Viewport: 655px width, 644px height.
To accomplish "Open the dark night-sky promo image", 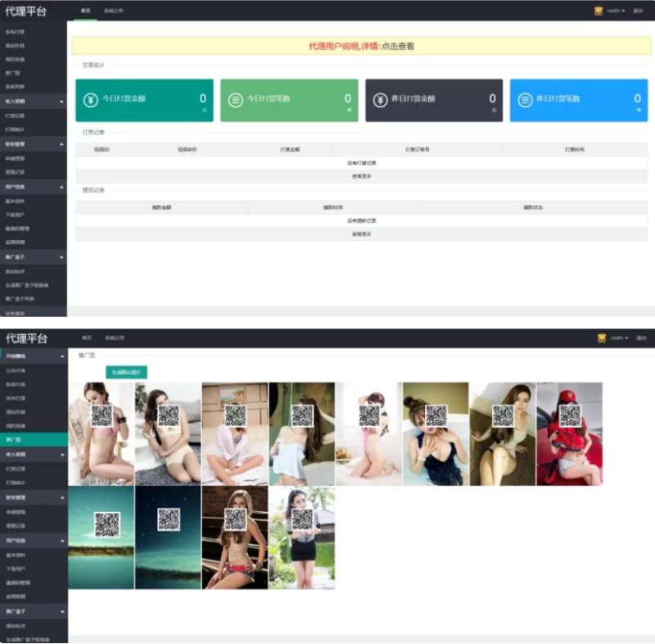I will click(x=168, y=537).
